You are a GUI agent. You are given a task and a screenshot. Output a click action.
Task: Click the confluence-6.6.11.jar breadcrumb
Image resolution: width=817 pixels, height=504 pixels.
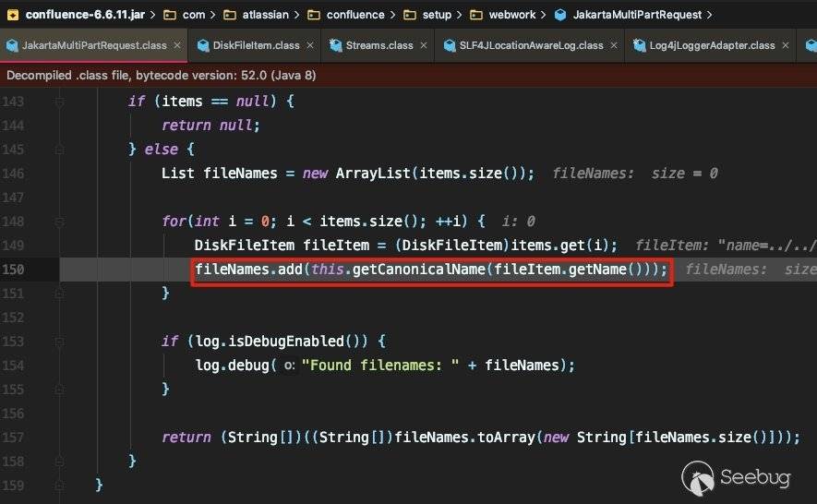(x=85, y=15)
